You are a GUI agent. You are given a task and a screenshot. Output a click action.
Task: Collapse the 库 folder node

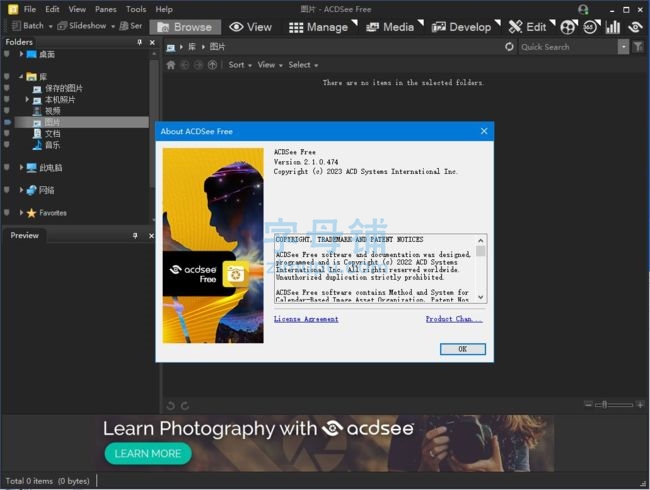[x=21, y=77]
